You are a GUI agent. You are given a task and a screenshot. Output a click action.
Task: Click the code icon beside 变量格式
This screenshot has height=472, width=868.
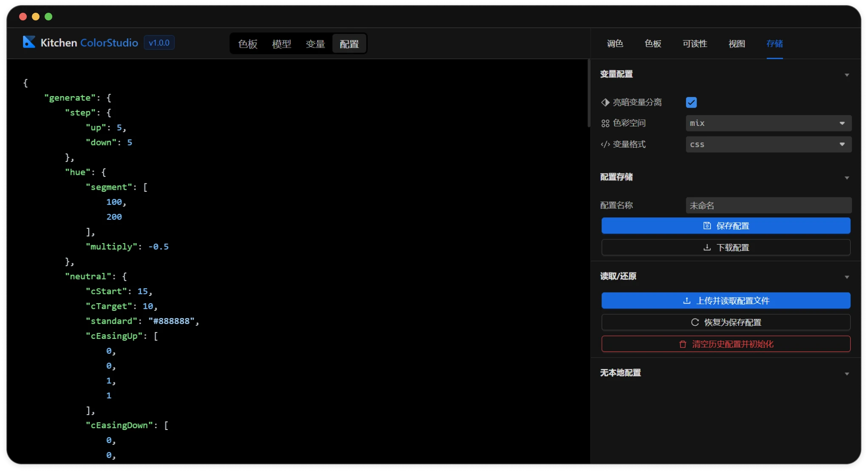point(605,145)
